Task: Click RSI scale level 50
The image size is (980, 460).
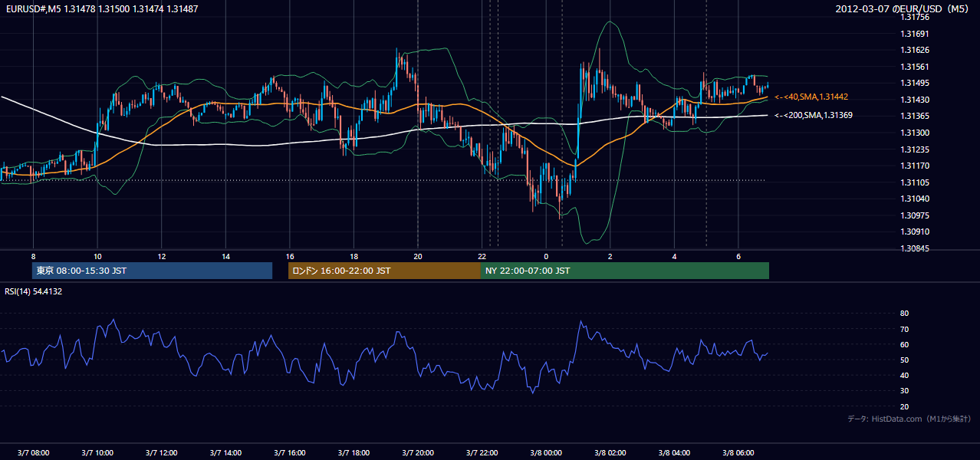Action: tap(904, 360)
